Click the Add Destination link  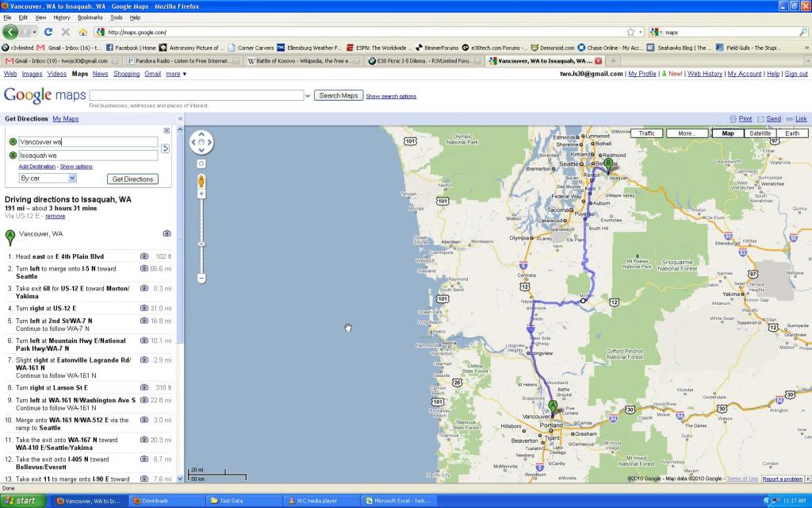[x=37, y=167]
